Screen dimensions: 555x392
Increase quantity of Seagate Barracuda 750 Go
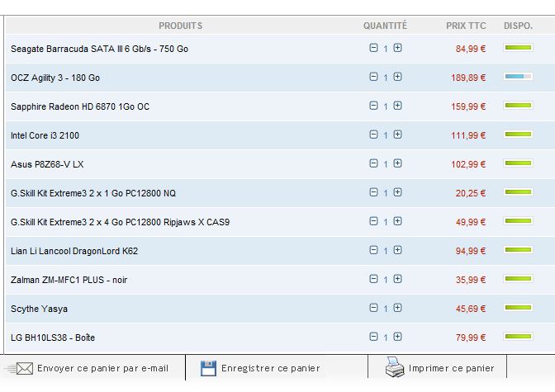pyautogui.click(x=398, y=48)
